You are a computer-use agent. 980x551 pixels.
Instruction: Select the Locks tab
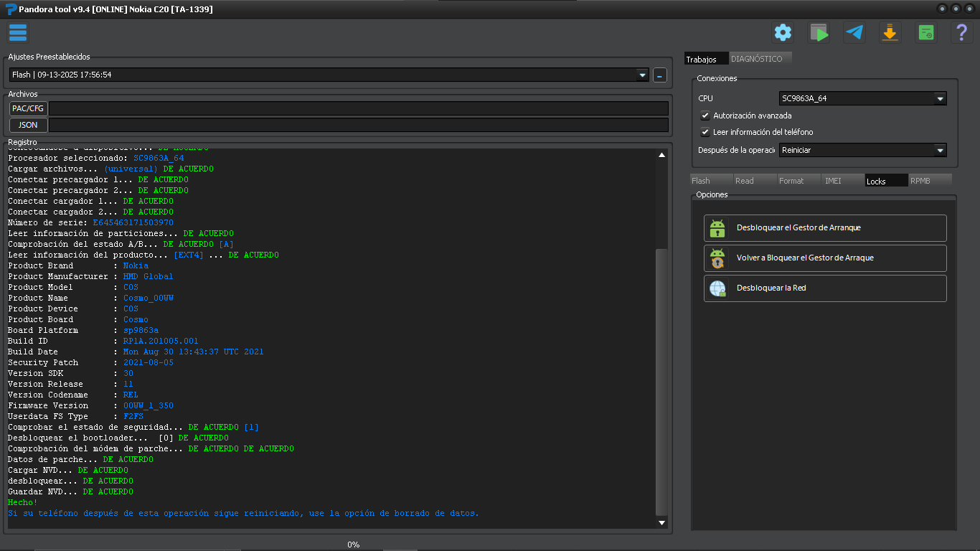[x=887, y=181]
